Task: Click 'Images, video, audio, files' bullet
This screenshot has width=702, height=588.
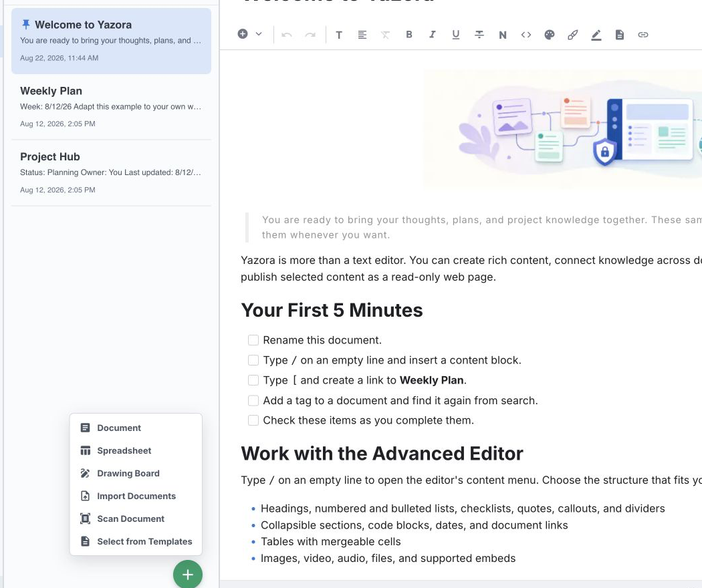Action: tap(388, 558)
